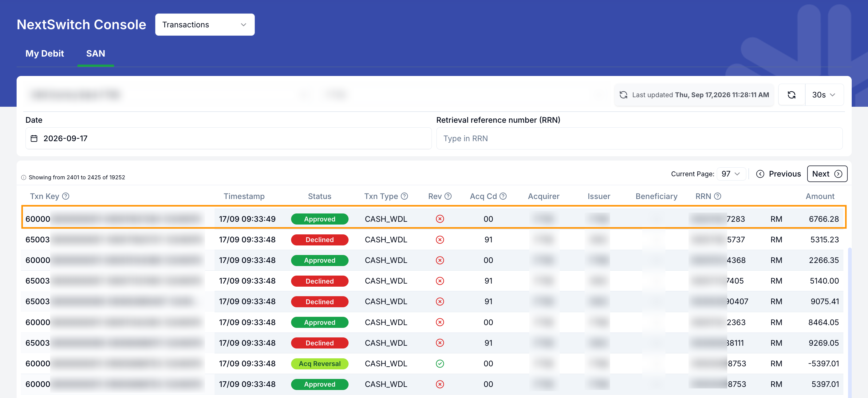Click the Rev icon in the 5397.01 row
Viewport: 868px width, 398px height.
440,384
